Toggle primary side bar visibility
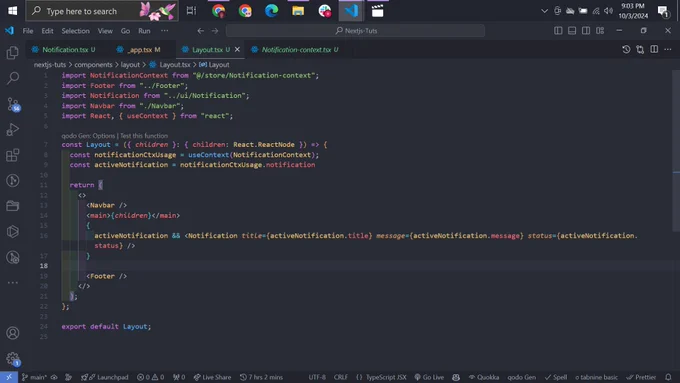Image resolution: width=680 pixels, height=383 pixels. (558, 31)
